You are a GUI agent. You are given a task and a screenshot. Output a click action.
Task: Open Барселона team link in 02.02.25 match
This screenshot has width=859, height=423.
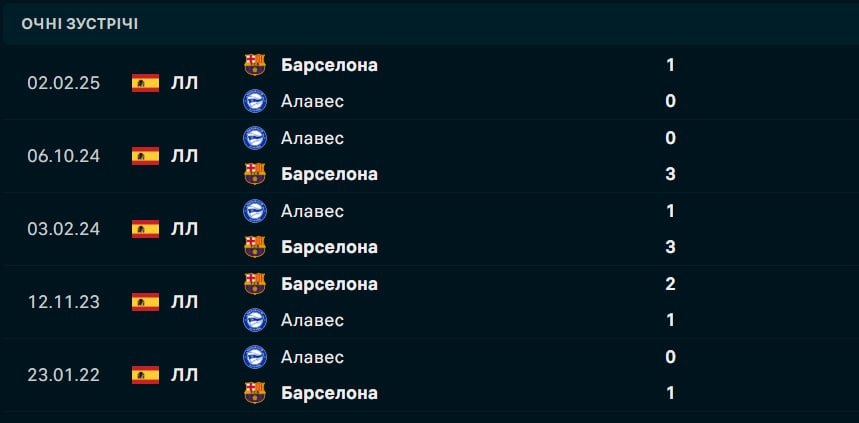click(x=329, y=65)
